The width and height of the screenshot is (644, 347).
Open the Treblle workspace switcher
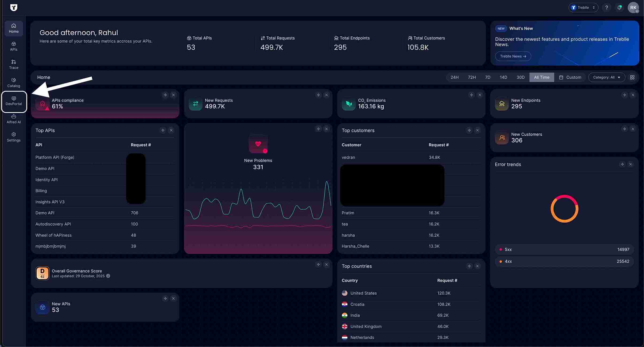click(x=583, y=7)
